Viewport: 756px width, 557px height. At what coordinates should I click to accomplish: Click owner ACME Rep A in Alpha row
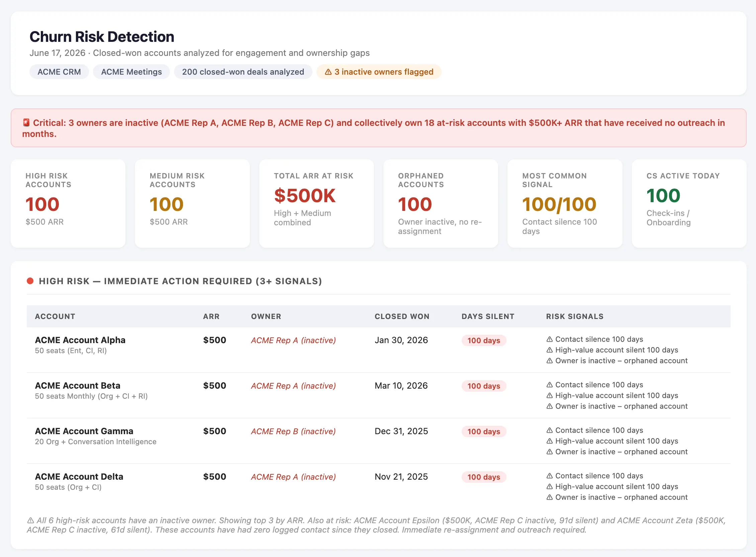point(293,340)
